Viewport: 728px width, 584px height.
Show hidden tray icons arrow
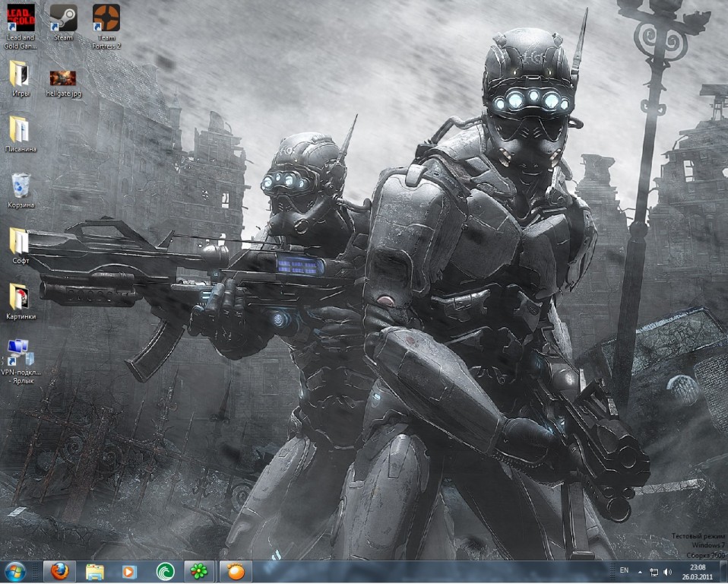point(641,572)
